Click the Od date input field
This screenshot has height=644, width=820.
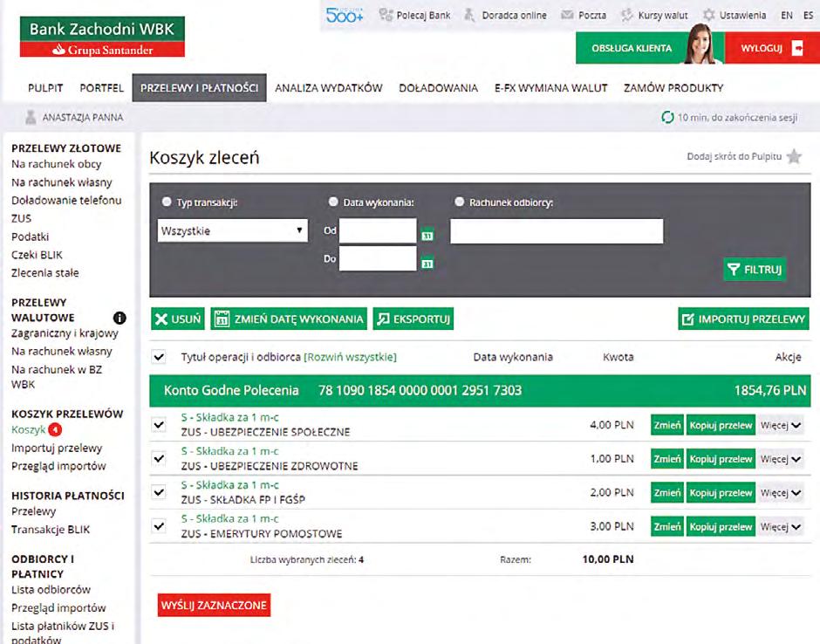pyautogui.click(x=378, y=230)
